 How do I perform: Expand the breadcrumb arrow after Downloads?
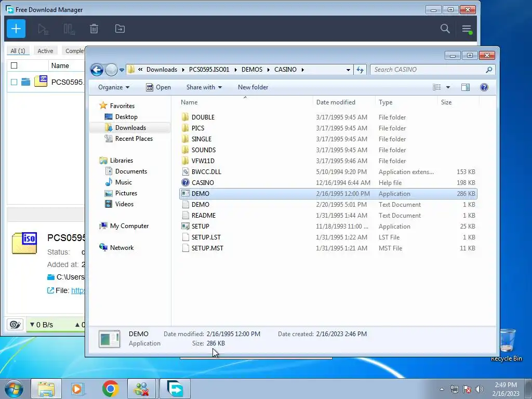click(x=183, y=70)
